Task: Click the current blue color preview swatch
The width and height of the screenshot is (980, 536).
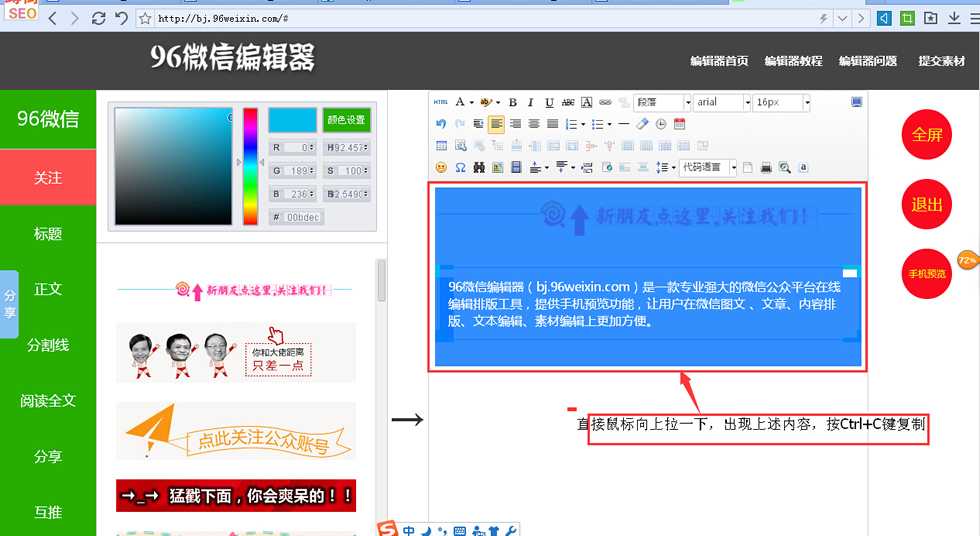Action: tap(292, 119)
